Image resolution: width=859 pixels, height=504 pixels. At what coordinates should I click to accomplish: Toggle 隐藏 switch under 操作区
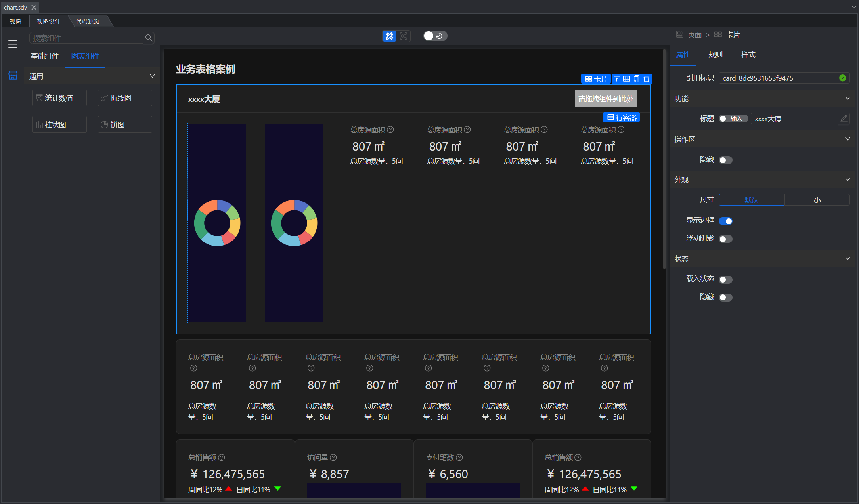point(726,160)
